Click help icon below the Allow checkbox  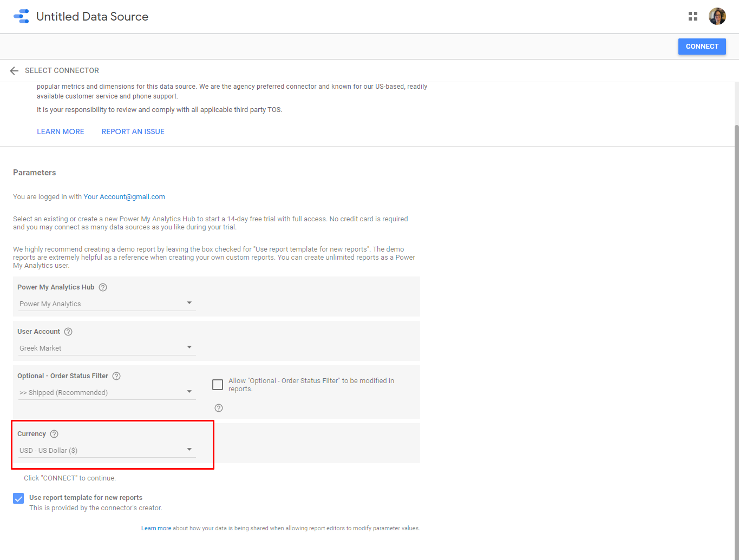point(219,408)
